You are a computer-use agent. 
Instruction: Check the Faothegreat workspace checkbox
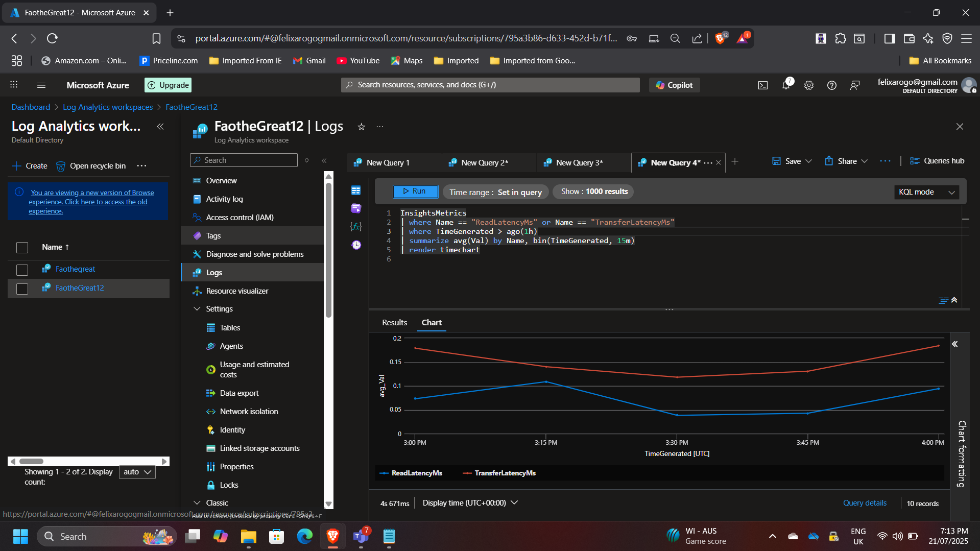click(x=22, y=270)
